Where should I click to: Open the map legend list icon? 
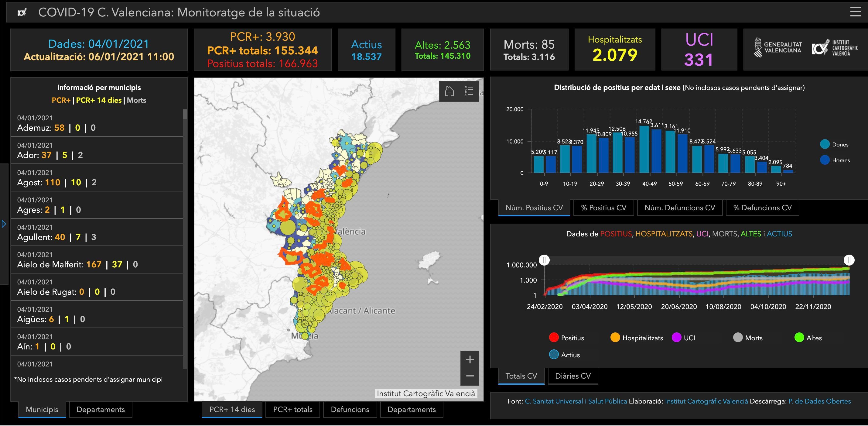(469, 91)
